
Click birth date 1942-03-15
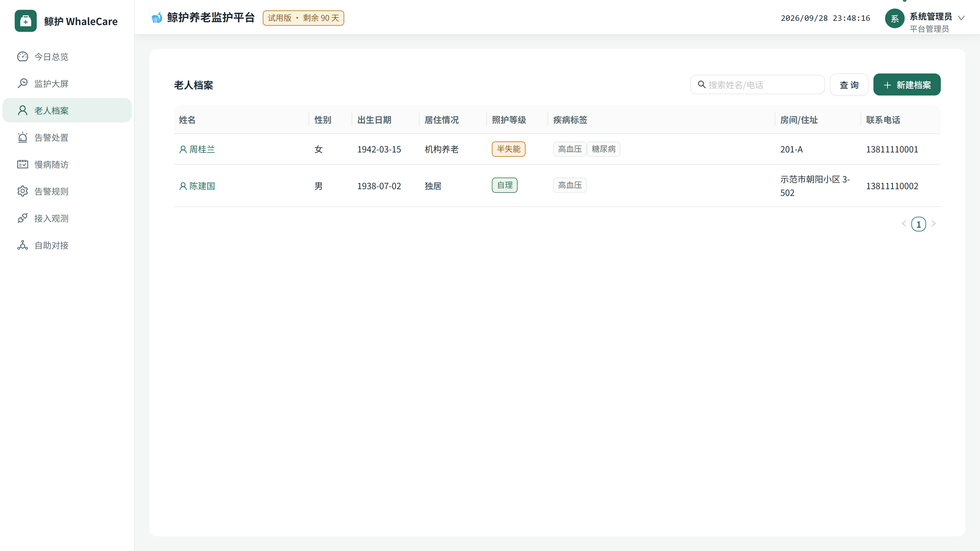point(379,149)
